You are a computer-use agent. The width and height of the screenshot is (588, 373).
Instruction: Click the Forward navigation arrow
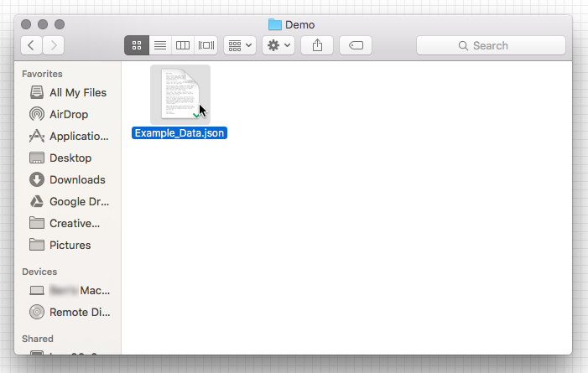tap(54, 45)
